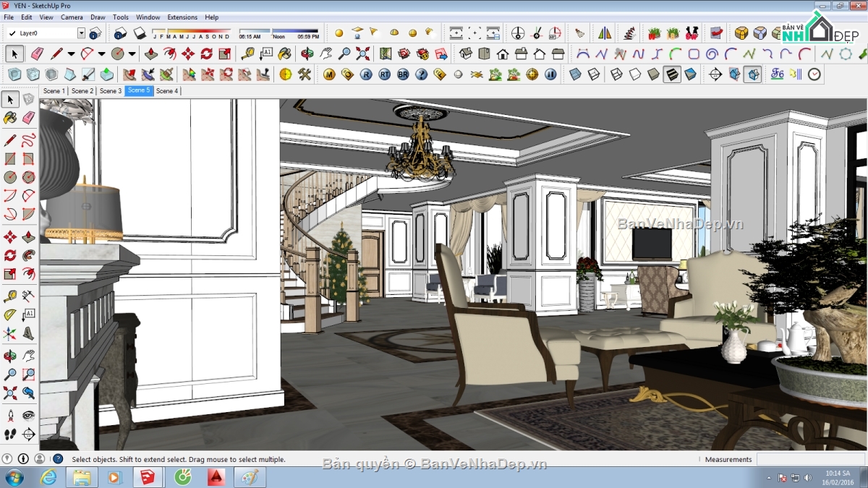Open the Layer0 layer dropdown

(x=82, y=33)
